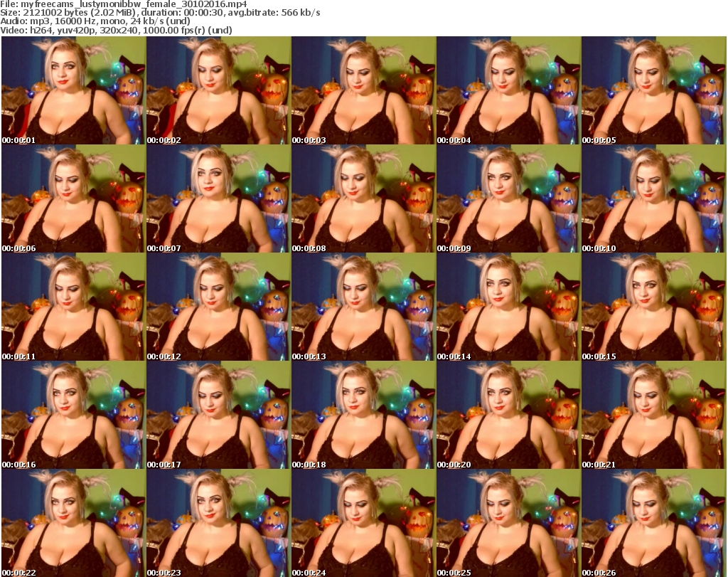Click the thumbnail frame stamped 00:00:12
This screenshot has width=728, height=577.
[219, 307]
